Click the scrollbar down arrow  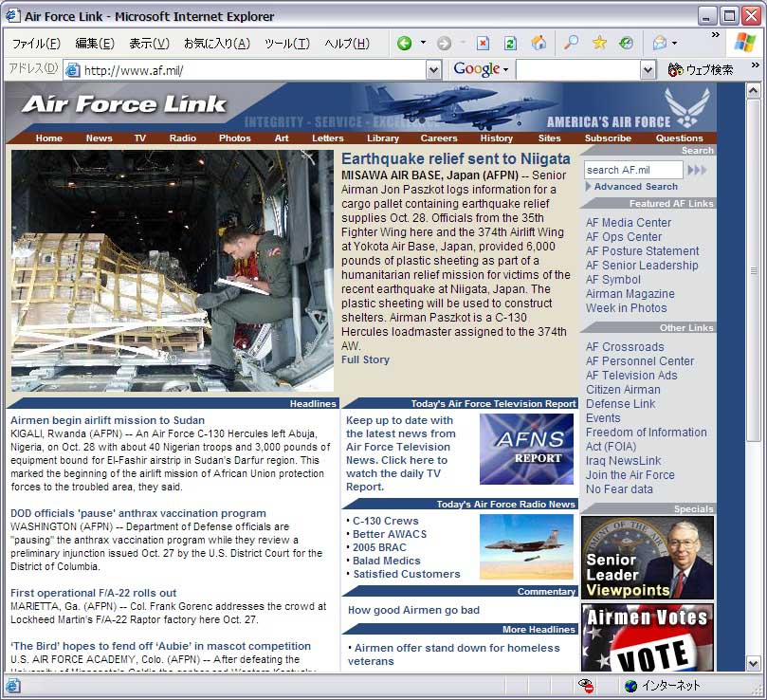pos(754,664)
